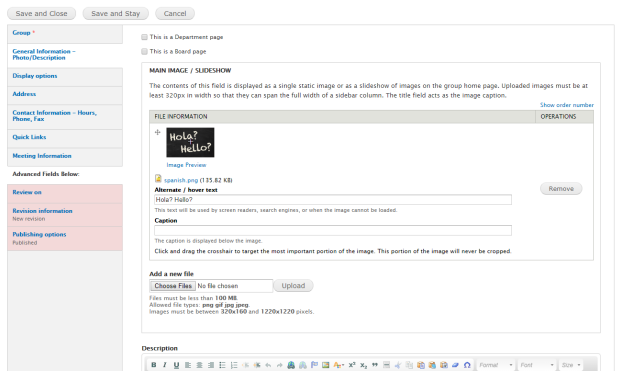
Task: Open the Publishing options tab
Action: [x=65, y=238]
